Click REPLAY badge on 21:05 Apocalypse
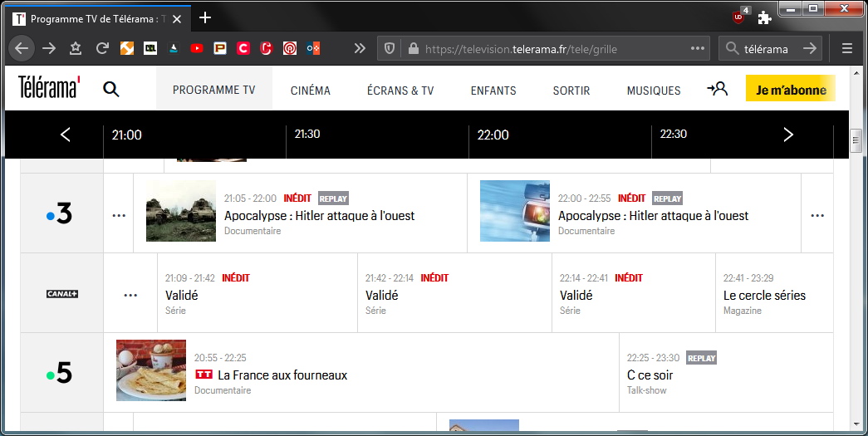The width and height of the screenshot is (868, 436). [x=333, y=198]
